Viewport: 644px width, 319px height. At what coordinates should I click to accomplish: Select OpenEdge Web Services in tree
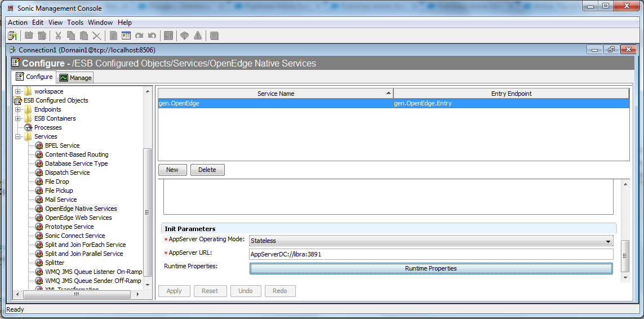[x=78, y=218]
